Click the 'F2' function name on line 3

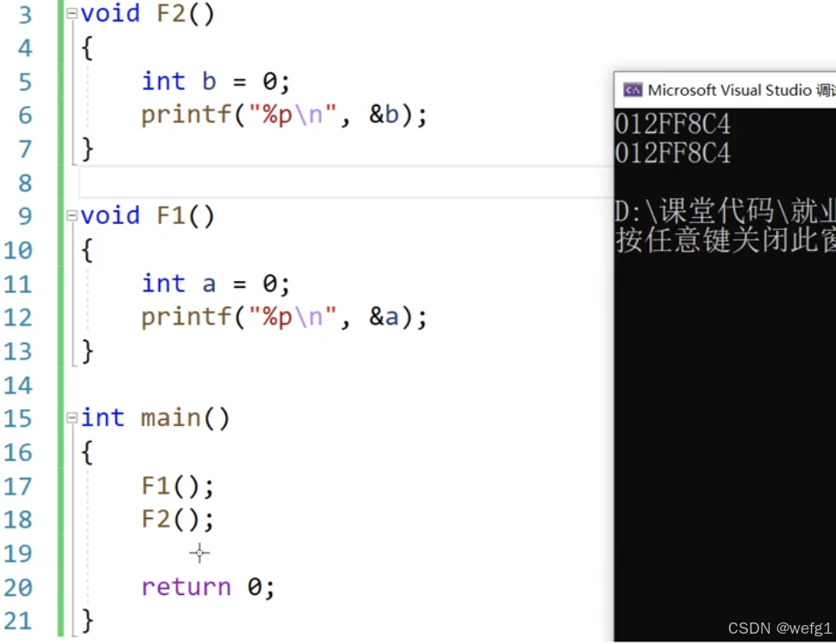coord(171,13)
